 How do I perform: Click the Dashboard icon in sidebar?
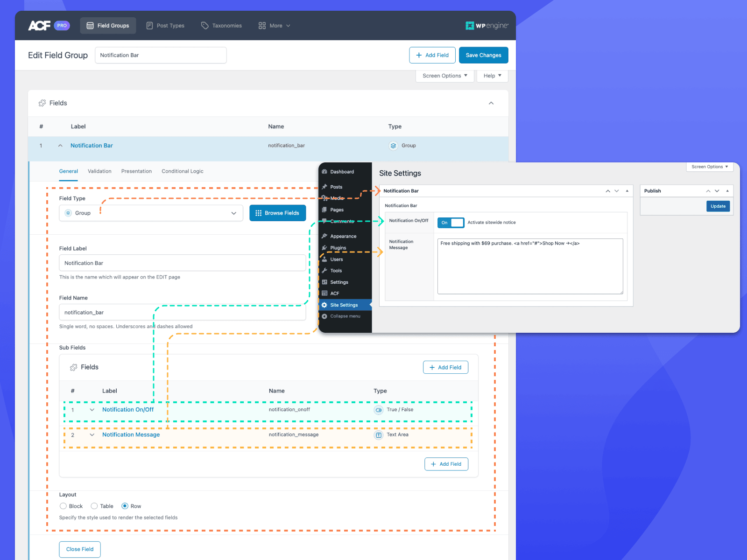coord(324,172)
